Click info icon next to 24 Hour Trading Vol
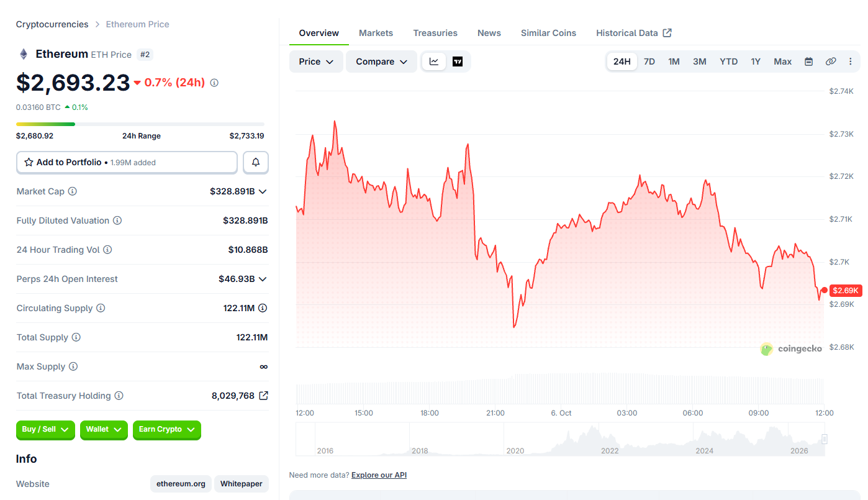This screenshot has width=868, height=500. coord(107,250)
